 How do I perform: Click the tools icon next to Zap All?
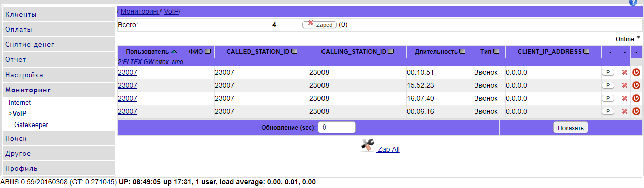click(x=368, y=146)
